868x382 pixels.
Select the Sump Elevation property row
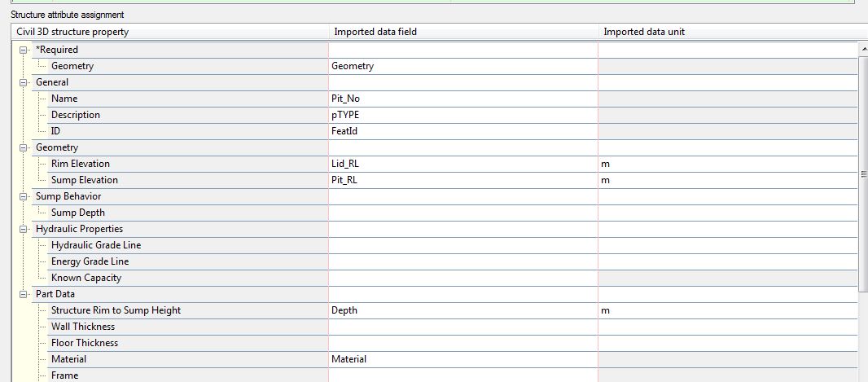tap(188, 180)
